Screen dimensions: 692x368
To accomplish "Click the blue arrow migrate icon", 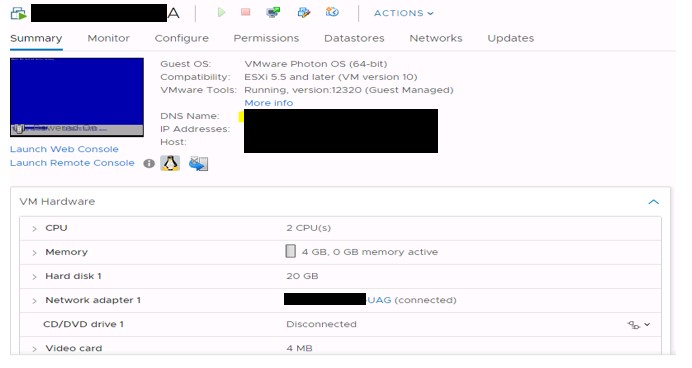I will pyautogui.click(x=198, y=164).
